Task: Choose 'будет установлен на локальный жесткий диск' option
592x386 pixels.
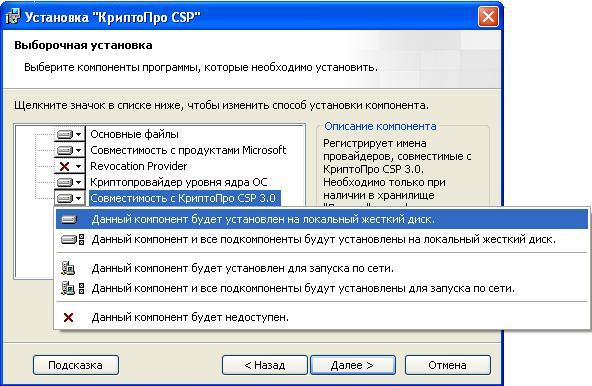Action: pos(322,219)
